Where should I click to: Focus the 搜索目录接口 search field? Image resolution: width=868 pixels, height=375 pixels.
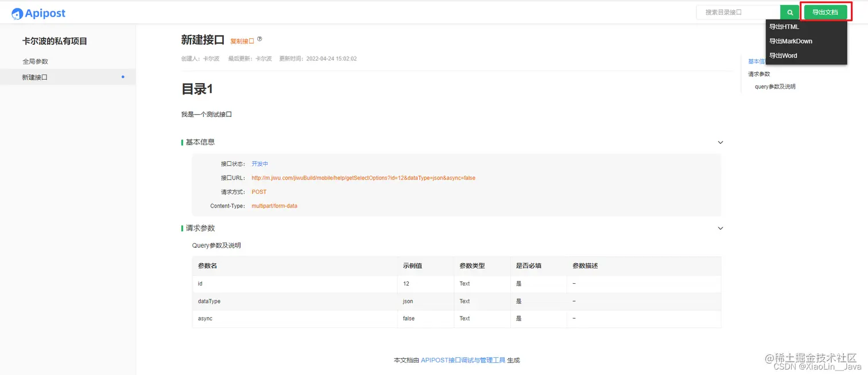pos(738,12)
